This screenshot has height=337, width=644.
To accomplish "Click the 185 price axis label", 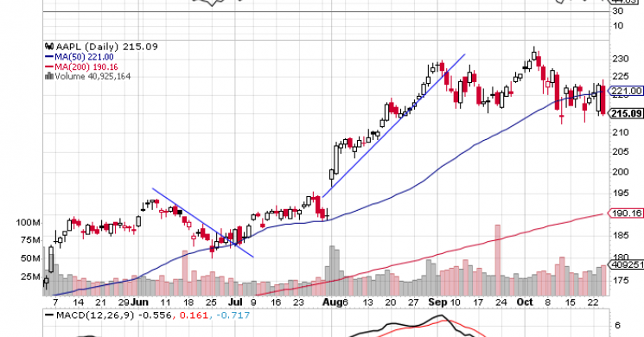I will (x=620, y=235).
